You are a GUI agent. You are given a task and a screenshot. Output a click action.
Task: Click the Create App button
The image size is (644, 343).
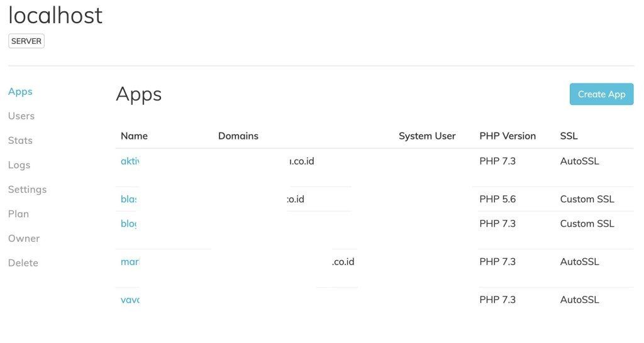click(x=601, y=94)
